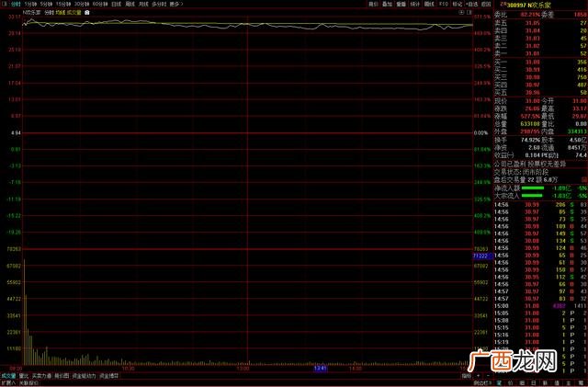The width and height of the screenshot is (588, 387).
Task: Select the 买卖力道 indicator tab
Action: tap(41, 376)
